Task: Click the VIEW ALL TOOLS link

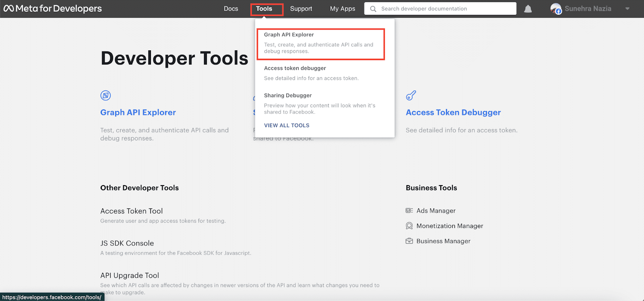Action: click(287, 126)
